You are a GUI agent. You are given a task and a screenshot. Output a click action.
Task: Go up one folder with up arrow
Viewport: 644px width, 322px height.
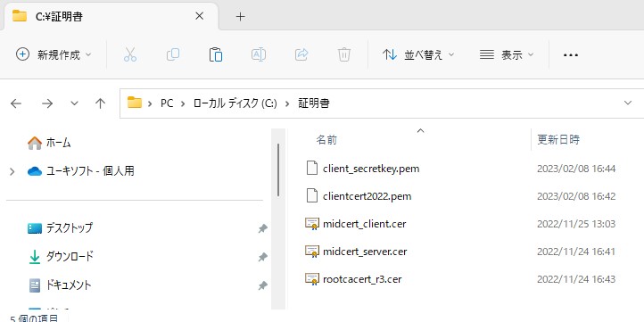coord(100,103)
